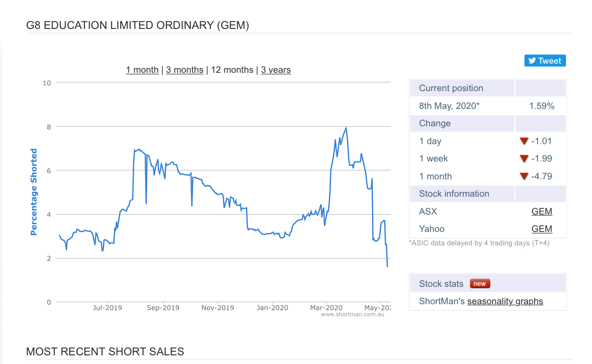
Task: Click the Jan-2020 x-axis label
Action: pos(272,308)
